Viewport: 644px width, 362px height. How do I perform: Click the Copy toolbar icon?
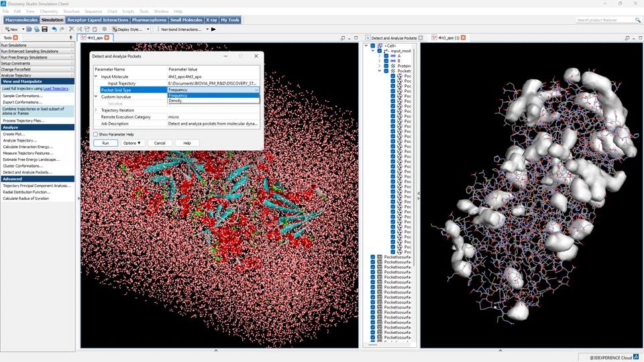(87, 29)
